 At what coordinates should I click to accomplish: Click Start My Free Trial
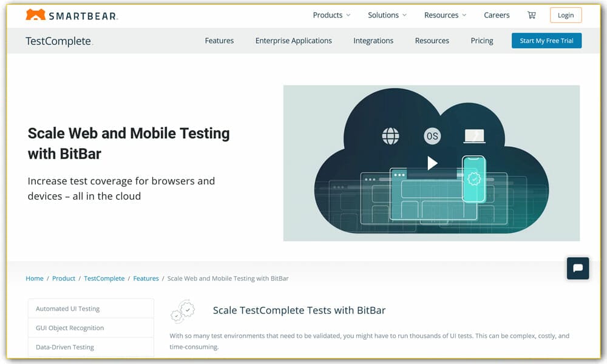coord(546,41)
